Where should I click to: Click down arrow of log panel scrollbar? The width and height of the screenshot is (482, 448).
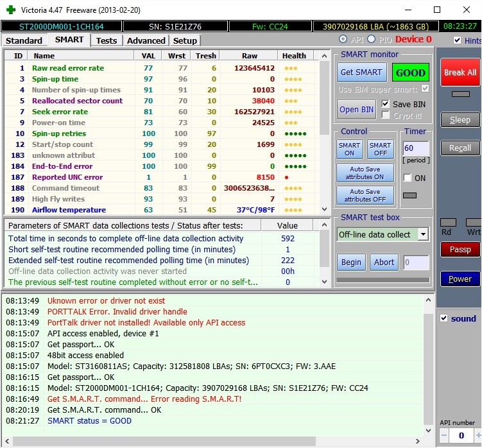tap(428, 431)
